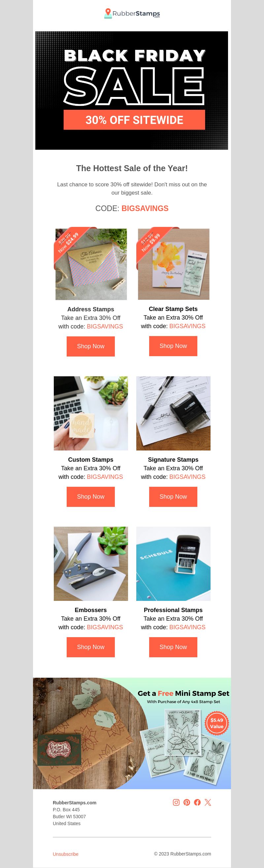Click Shop Now under Embossers
The width and height of the screenshot is (264, 868).
(91, 647)
